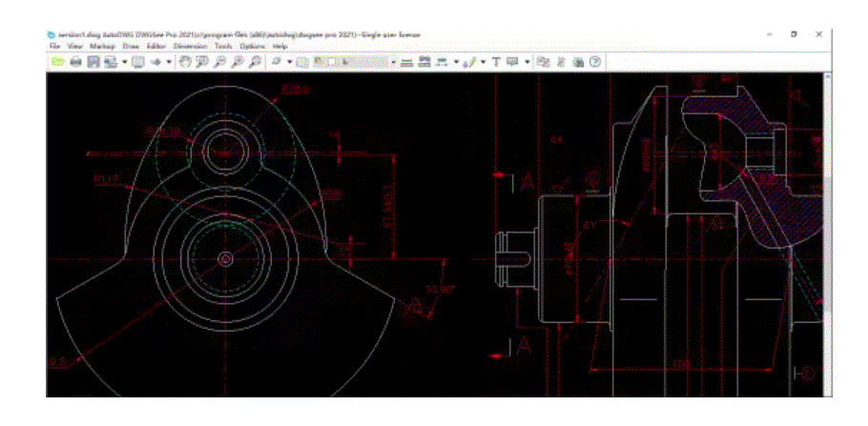Click the Zoom window magnifier icon
This screenshot has width=868, height=426.
(202, 61)
